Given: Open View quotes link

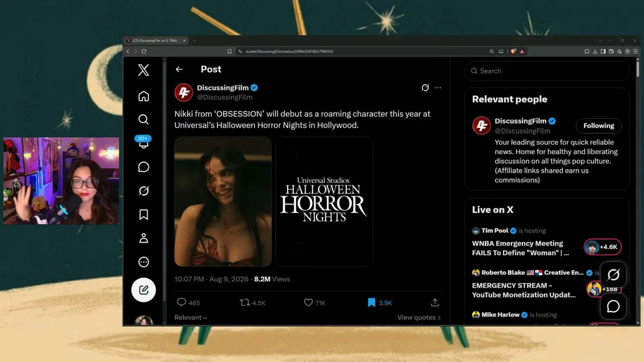Looking at the screenshot, I should coord(419,317).
